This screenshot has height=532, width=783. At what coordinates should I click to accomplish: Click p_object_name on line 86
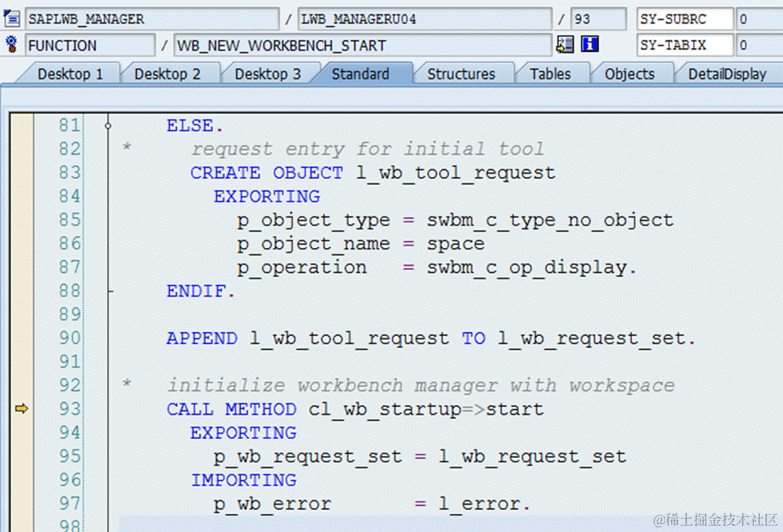tap(313, 244)
